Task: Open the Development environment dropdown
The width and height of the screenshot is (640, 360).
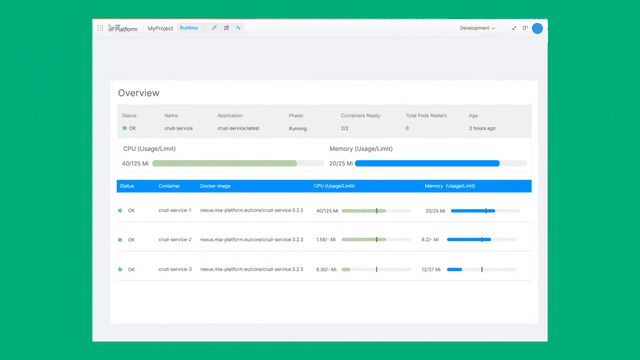Action: click(x=477, y=28)
